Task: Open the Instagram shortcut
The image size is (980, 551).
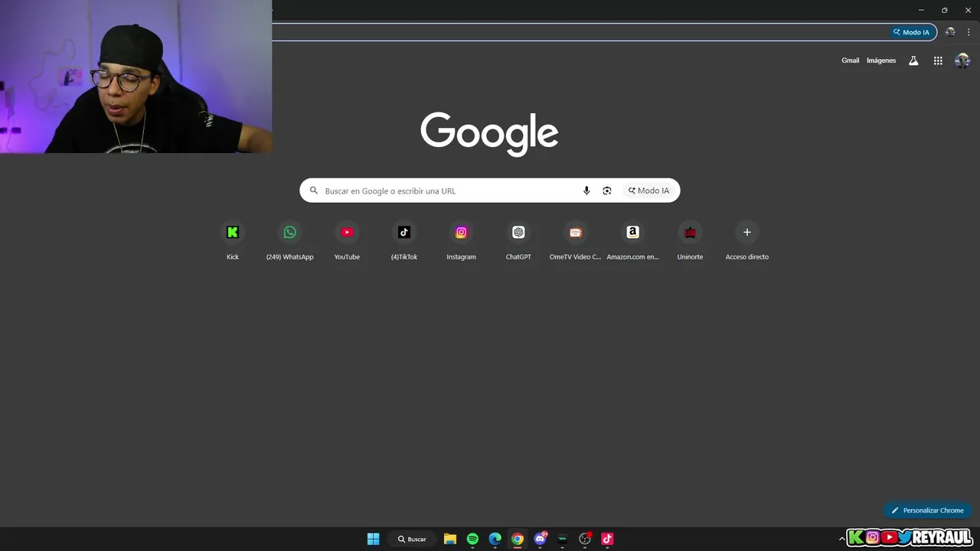Action: tap(461, 240)
